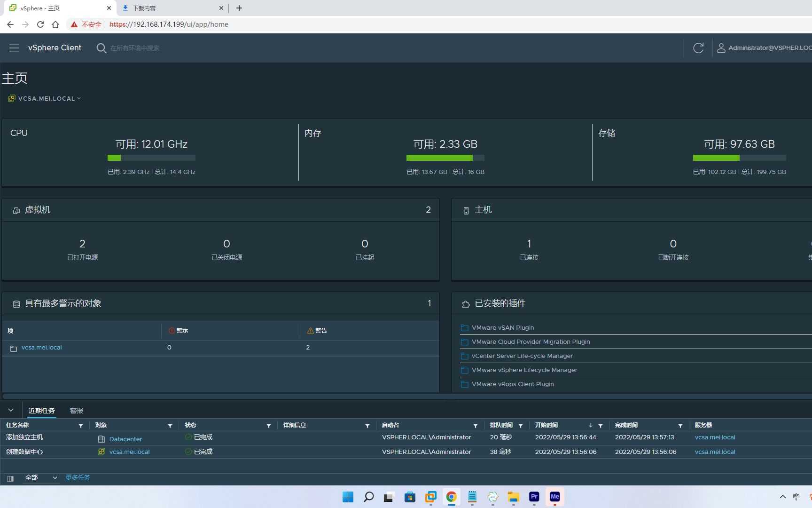Screen dimensions: 812x508
Task: Go to browser home page
Action: (x=55, y=24)
